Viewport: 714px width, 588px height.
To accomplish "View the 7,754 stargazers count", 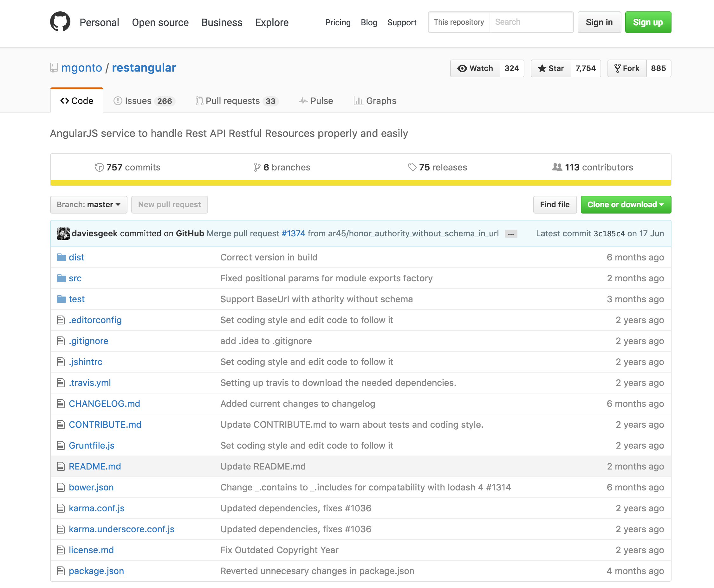I will (x=586, y=68).
